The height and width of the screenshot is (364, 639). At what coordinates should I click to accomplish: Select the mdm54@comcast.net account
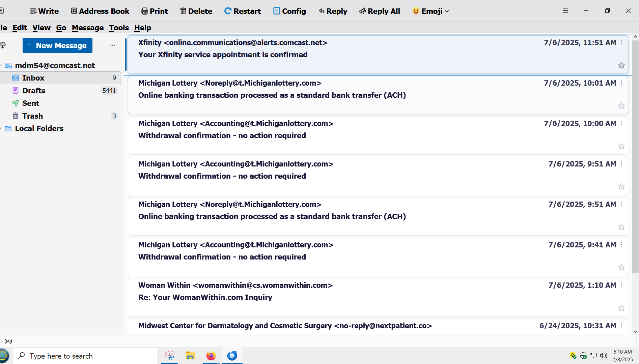pyautogui.click(x=55, y=65)
